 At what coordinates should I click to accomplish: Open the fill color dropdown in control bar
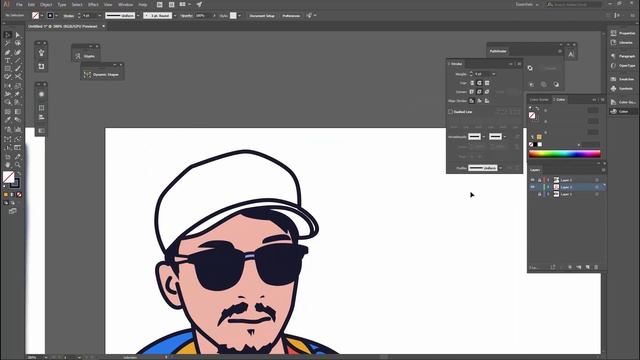coord(42,16)
